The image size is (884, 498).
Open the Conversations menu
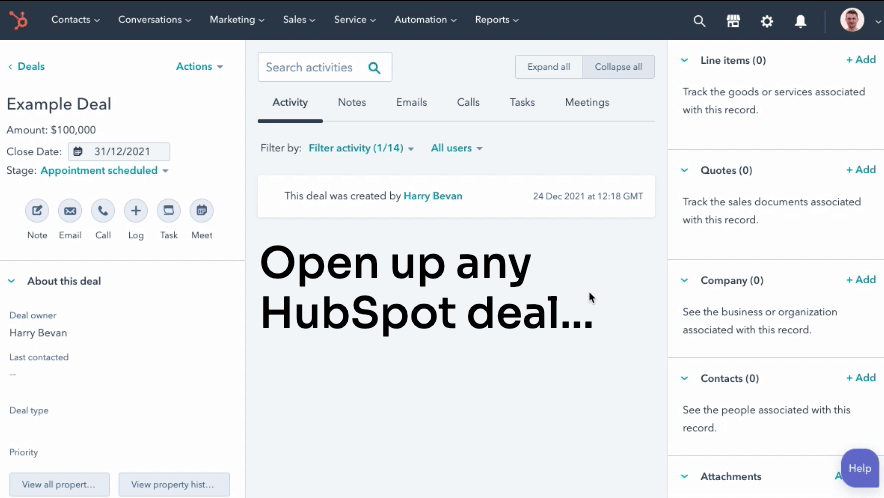pyautogui.click(x=154, y=20)
